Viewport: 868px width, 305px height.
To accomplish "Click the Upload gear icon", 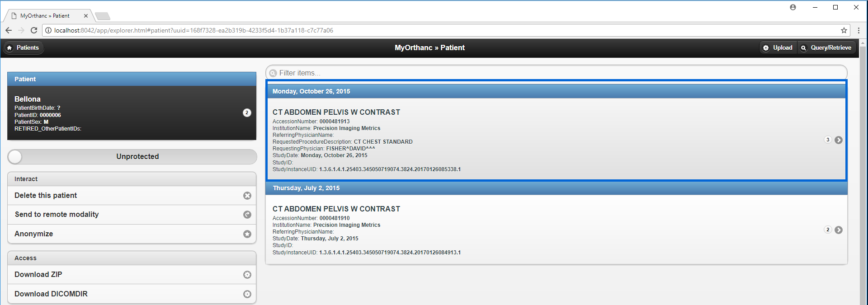I will coord(766,48).
